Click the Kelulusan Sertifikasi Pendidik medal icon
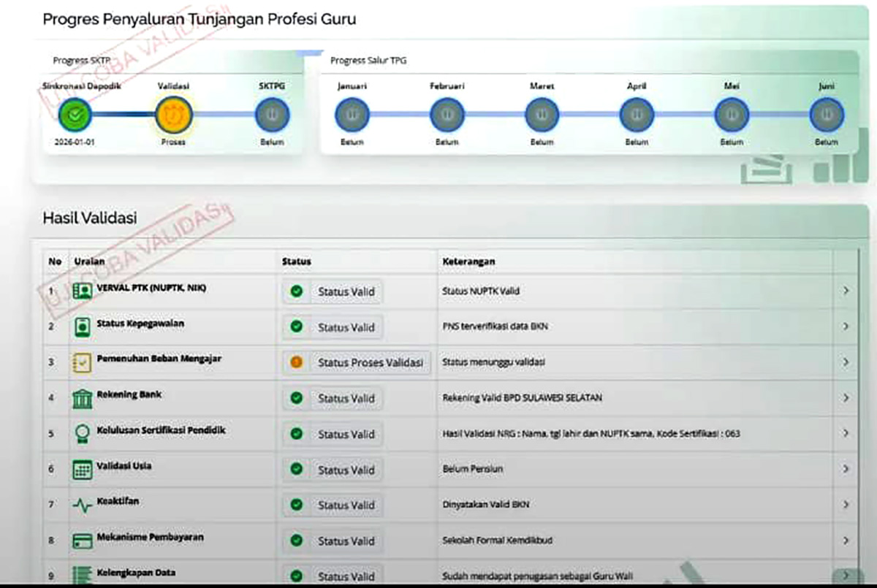 [83, 432]
